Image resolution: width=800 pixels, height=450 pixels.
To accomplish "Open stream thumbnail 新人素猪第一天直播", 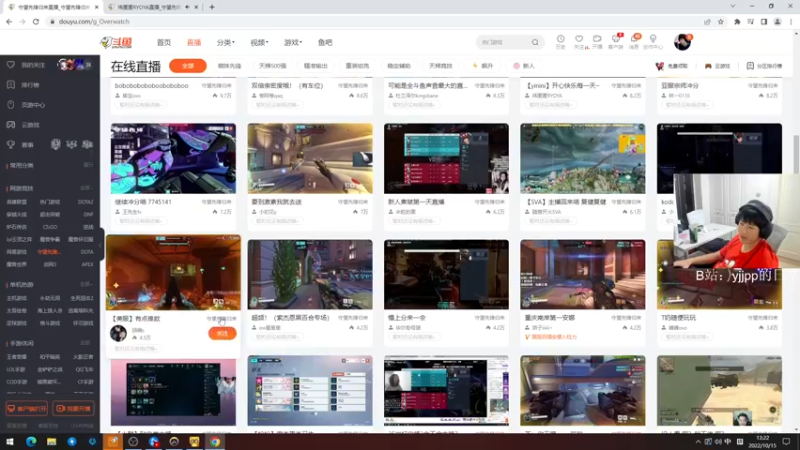I will pos(446,158).
